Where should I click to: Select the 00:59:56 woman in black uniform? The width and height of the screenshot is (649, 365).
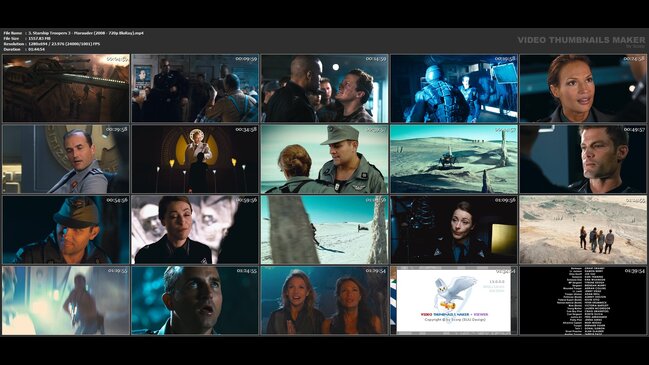pos(195,230)
